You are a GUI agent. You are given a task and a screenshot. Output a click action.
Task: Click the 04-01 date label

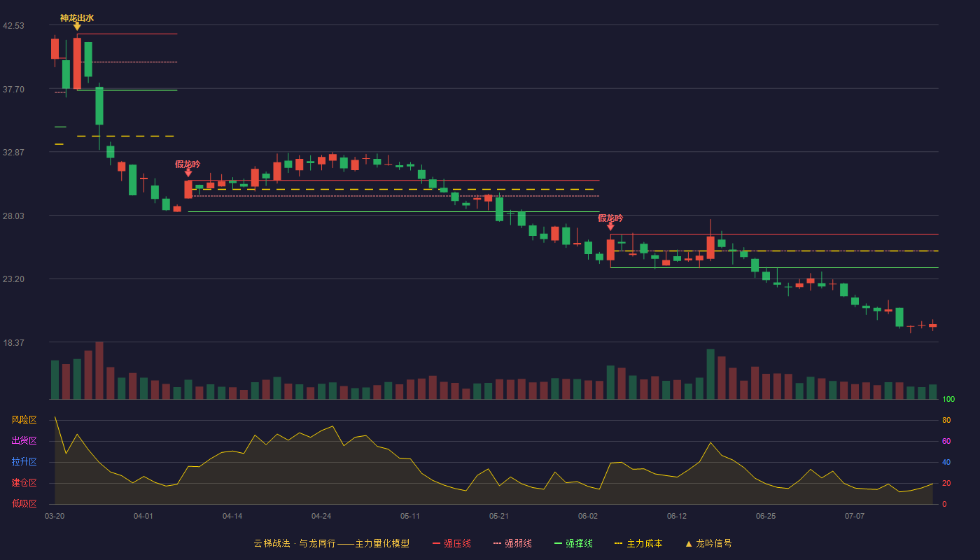pos(143,516)
